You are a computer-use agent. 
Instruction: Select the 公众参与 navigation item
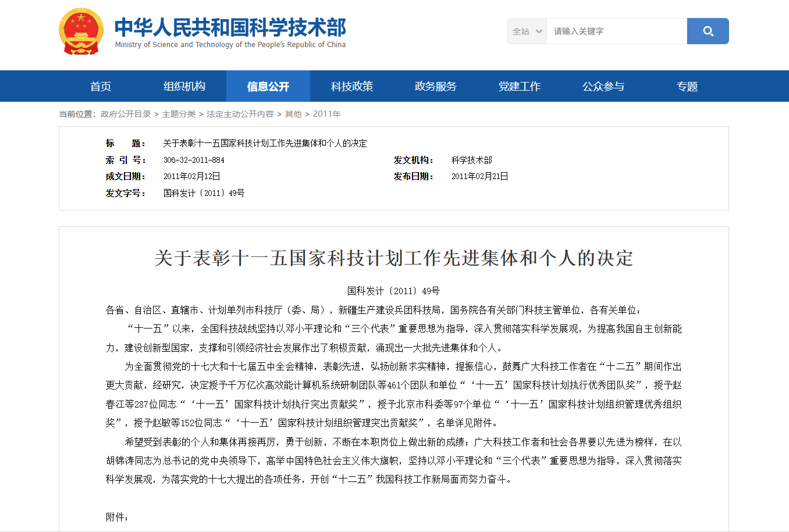[603, 87]
